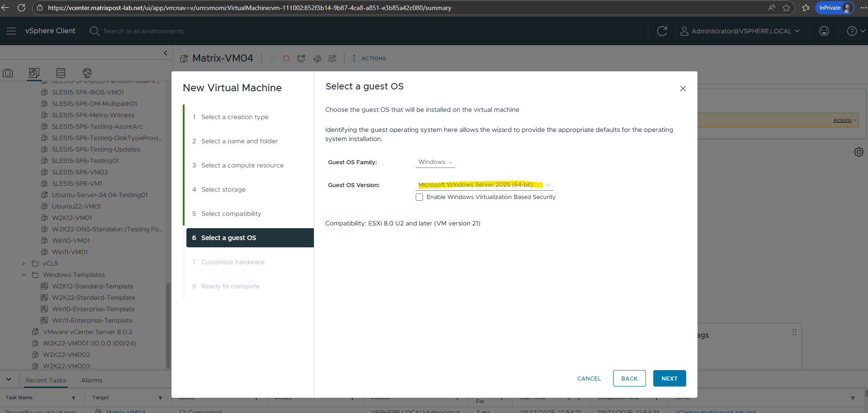Select W2K22-Standard-Template
The height and width of the screenshot is (413, 868).
pos(93,298)
